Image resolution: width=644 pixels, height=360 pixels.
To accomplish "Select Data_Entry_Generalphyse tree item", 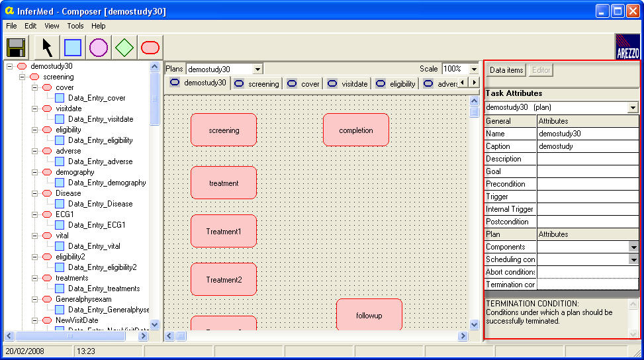I will (x=108, y=310).
